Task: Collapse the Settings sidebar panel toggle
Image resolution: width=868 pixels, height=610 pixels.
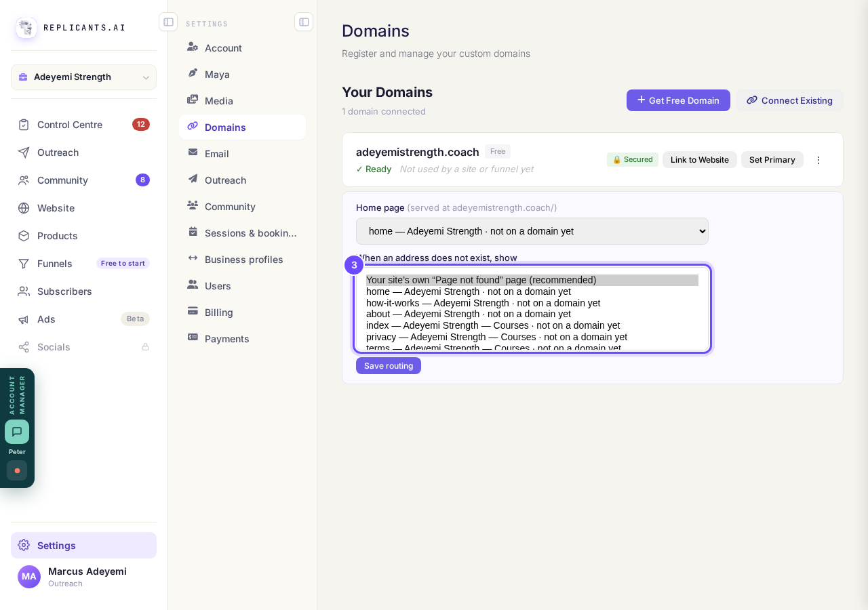Action: [x=304, y=22]
